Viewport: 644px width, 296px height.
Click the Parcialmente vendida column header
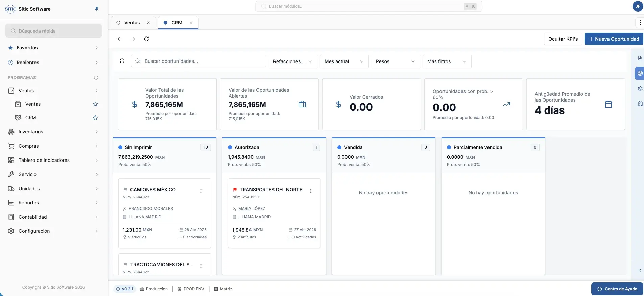[493, 155]
